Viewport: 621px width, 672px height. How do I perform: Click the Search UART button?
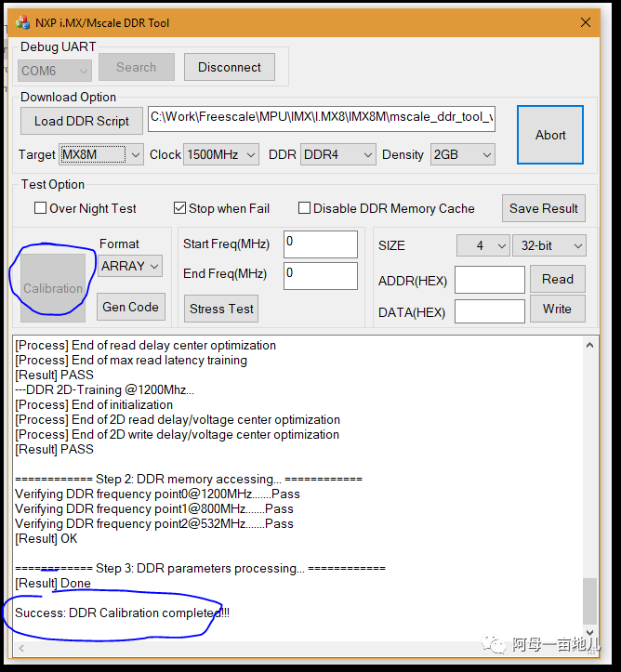[x=137, y=67]
